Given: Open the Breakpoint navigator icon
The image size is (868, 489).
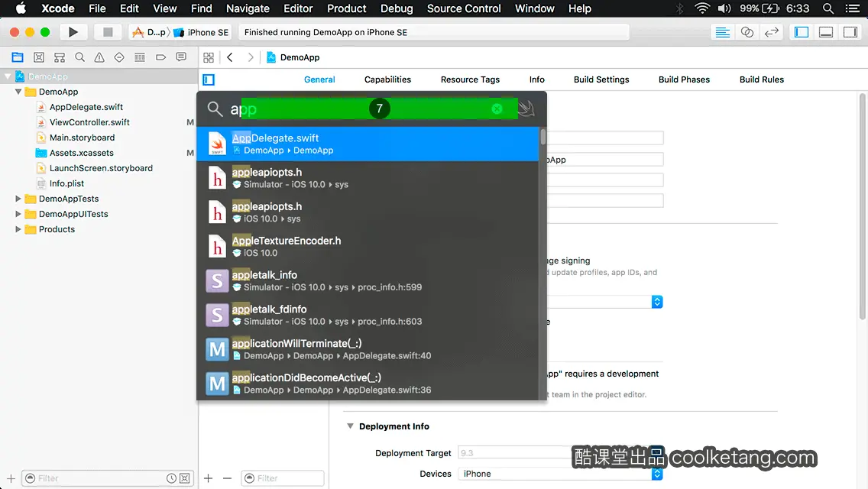Looking at the screenshot, I should point(160,57).
